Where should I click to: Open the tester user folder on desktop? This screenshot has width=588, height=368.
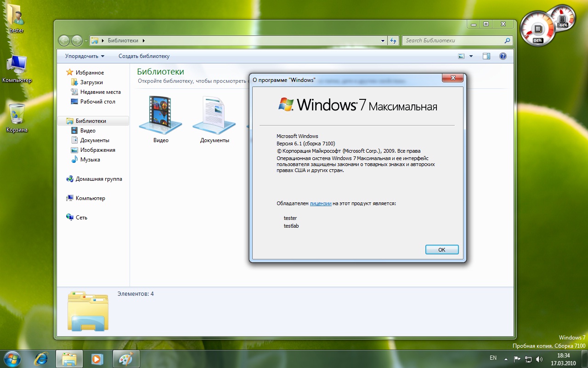[x=17, y=18]
